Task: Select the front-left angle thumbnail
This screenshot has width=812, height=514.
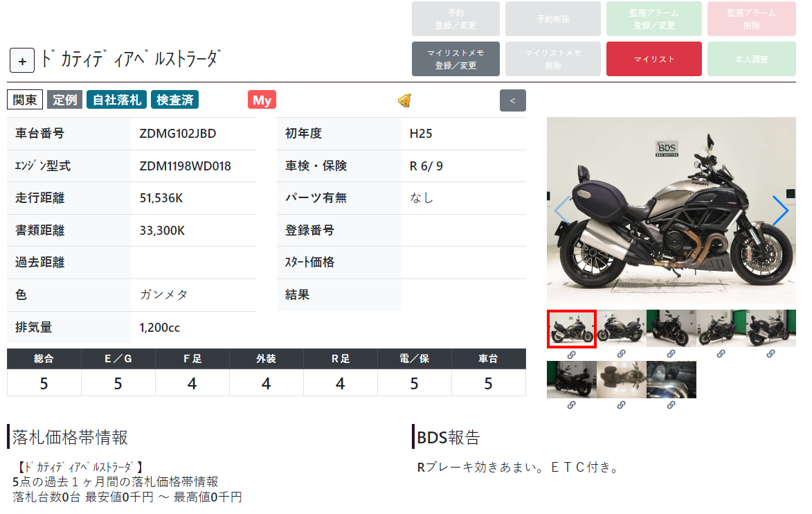Action: 721,328
